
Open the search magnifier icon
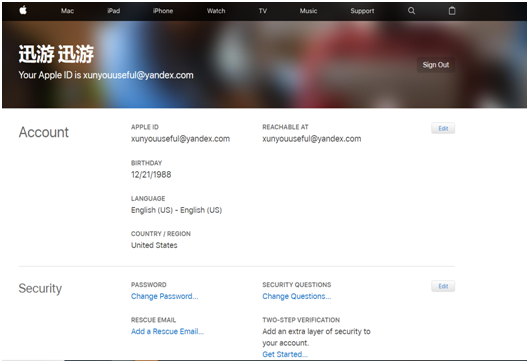[x=411, y=11]
